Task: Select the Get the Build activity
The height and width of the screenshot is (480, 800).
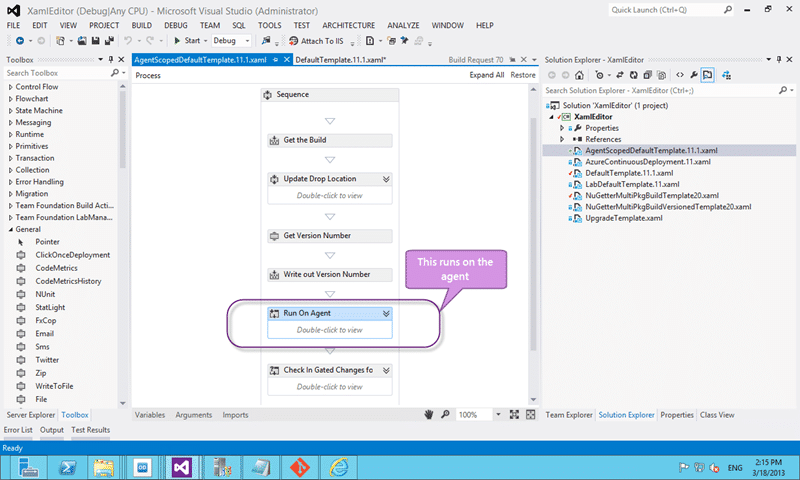Action: [330, 140]
